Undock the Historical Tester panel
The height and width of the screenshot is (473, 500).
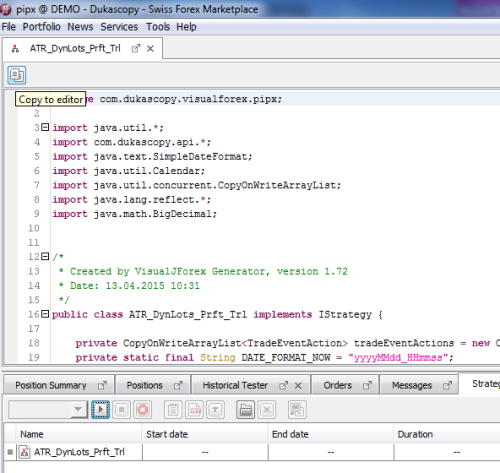283,385
